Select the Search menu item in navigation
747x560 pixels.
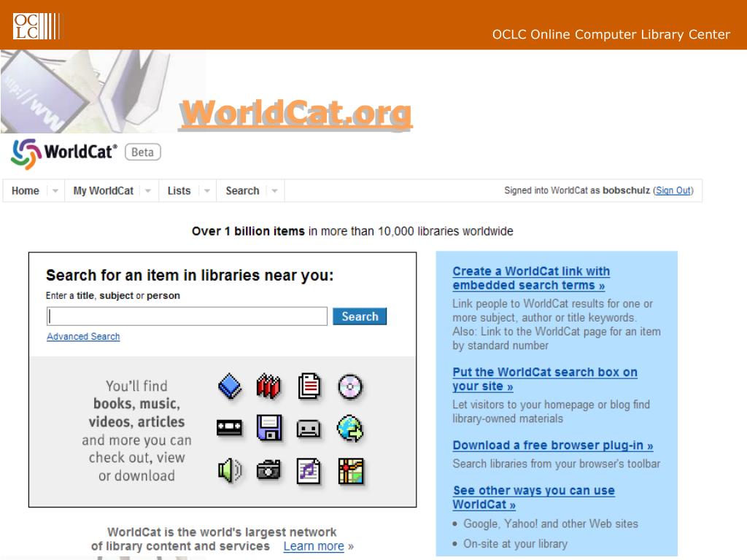tap(242, 191)
